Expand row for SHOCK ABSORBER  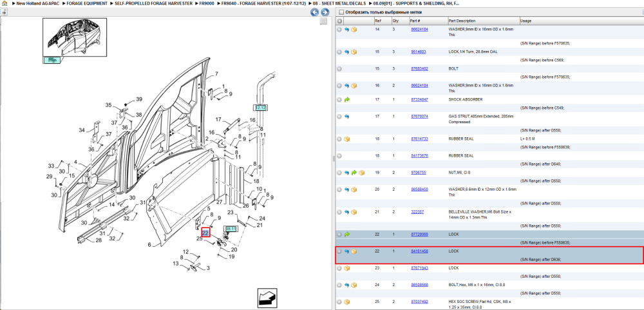pyautogui.click(x=339, y=99)
